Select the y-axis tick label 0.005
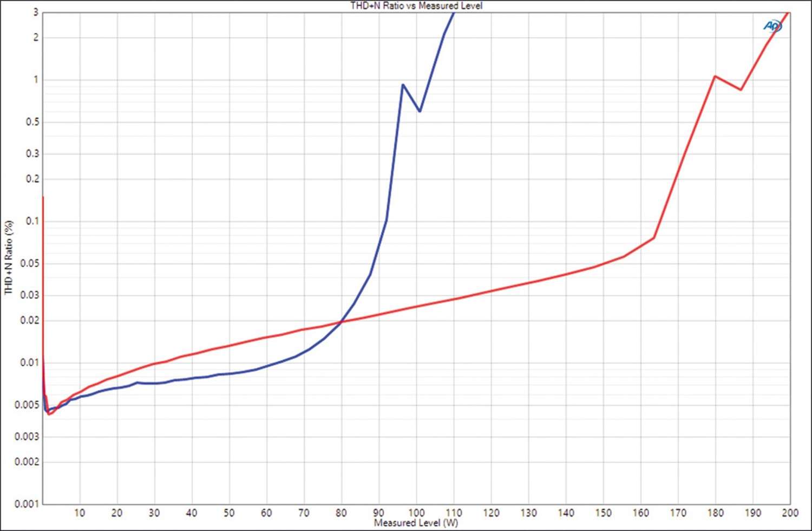 click(x=27, y=405)
